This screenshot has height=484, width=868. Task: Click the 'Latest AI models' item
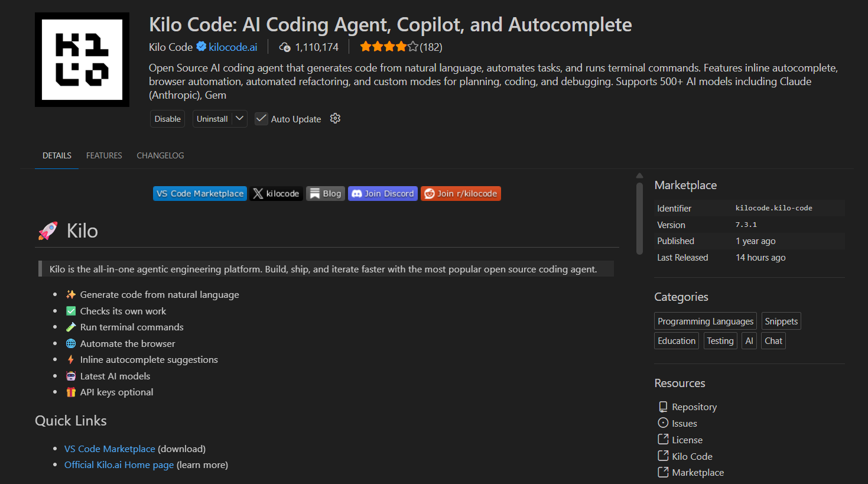(115, 376)
